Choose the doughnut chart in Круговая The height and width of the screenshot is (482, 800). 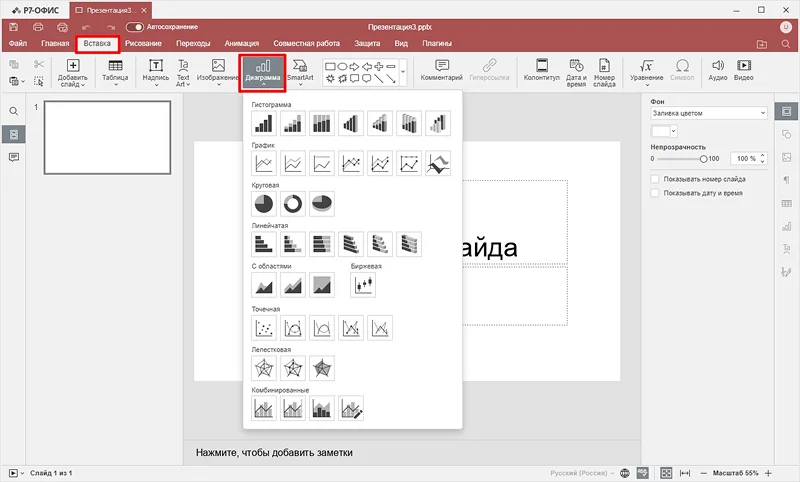tap(293, 204)
